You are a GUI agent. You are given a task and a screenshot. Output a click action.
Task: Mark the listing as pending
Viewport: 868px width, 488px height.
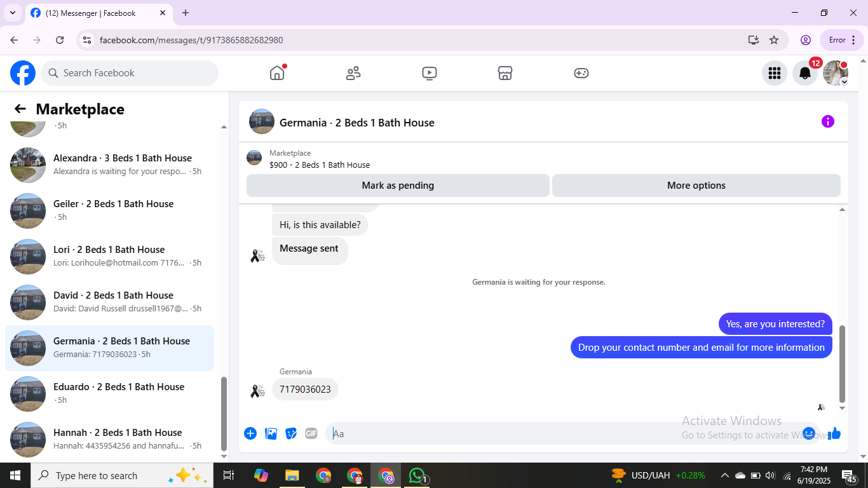[398, 186]
